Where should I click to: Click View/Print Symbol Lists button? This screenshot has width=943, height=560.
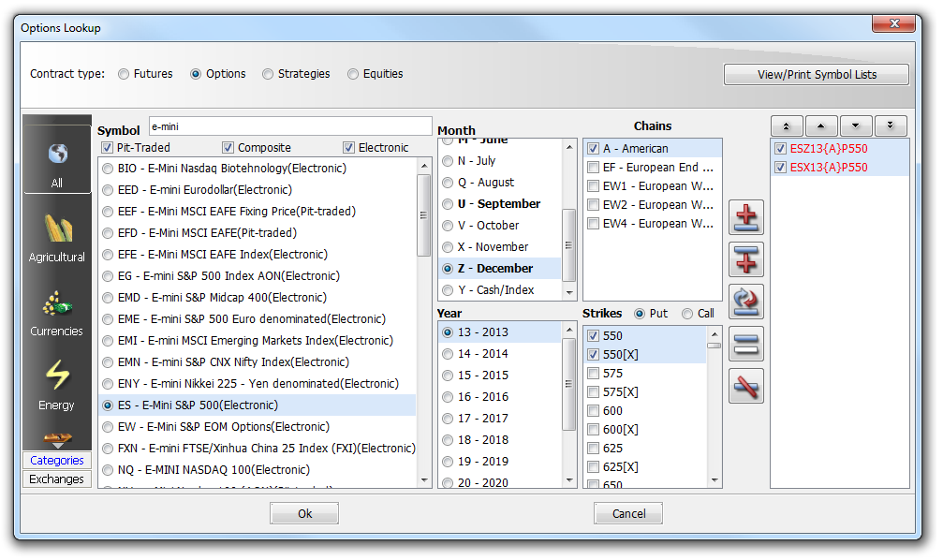(x=817, y=75)
